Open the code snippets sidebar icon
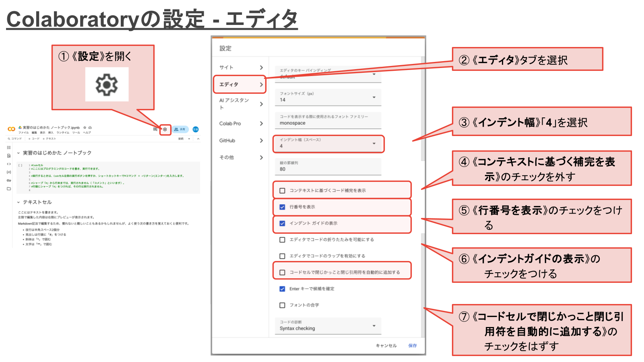Viewport: 644px width, 362px height. [9, 164]
